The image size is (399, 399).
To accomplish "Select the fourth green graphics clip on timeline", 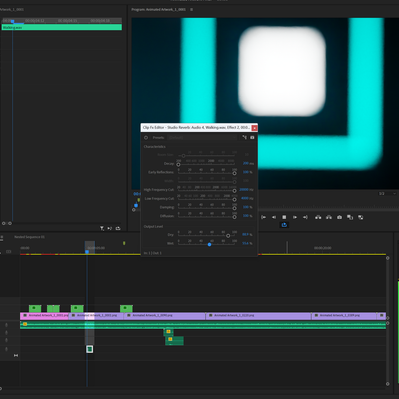I will [x=126, y=308].
